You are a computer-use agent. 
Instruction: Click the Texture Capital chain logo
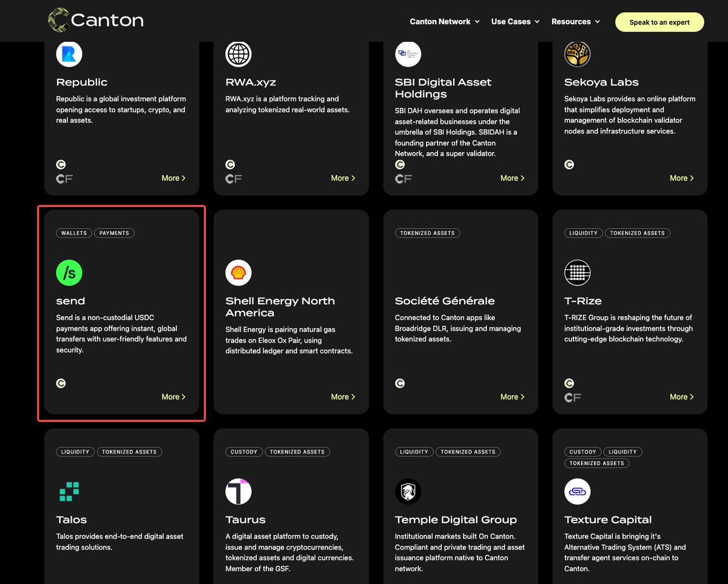[x=577, y=491]
